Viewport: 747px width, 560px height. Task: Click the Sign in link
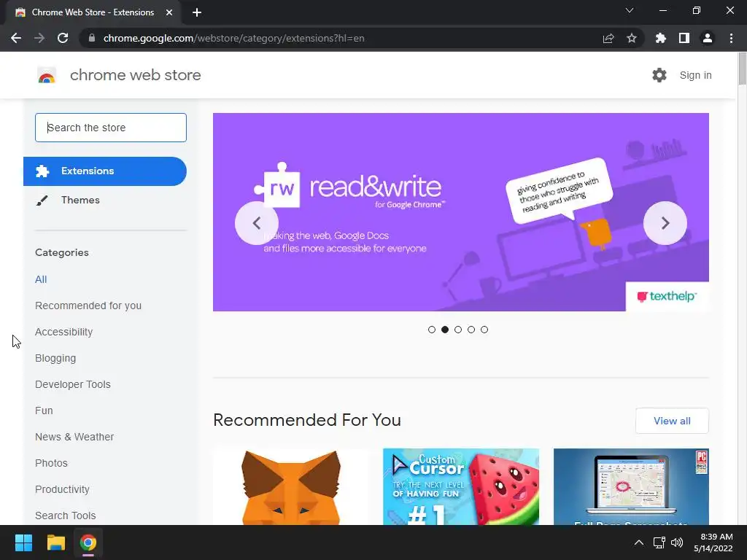pos(695,75)
